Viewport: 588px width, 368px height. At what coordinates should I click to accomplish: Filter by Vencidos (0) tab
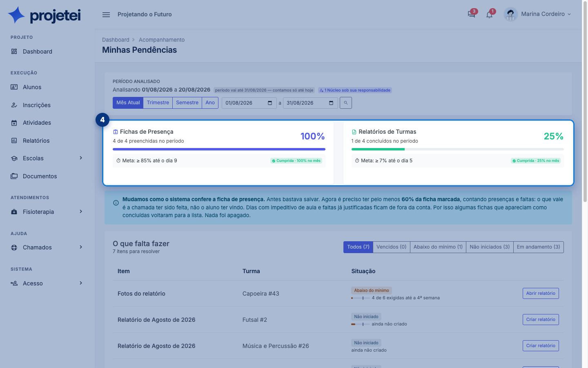click(392, 247)
